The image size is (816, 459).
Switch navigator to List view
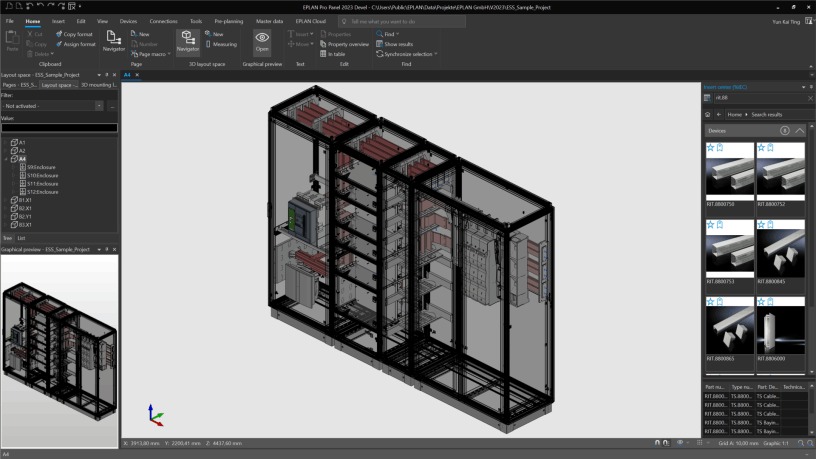21,238
